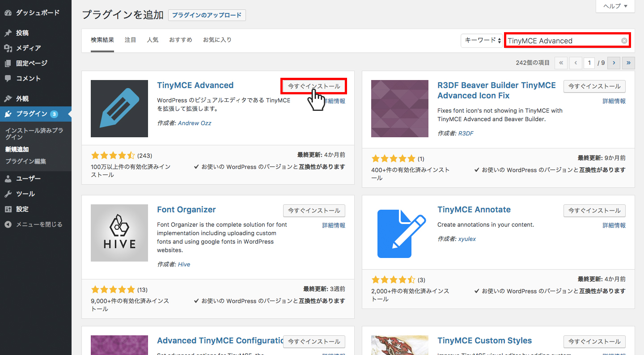Open author link R3DF
644x355 pixels.
click(x=466, y=133)
